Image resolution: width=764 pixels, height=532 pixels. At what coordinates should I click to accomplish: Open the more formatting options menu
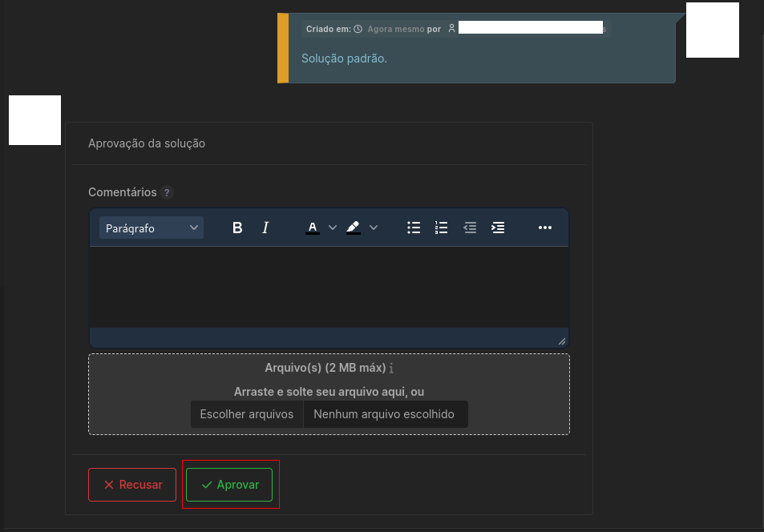click(x=545, y=228)
